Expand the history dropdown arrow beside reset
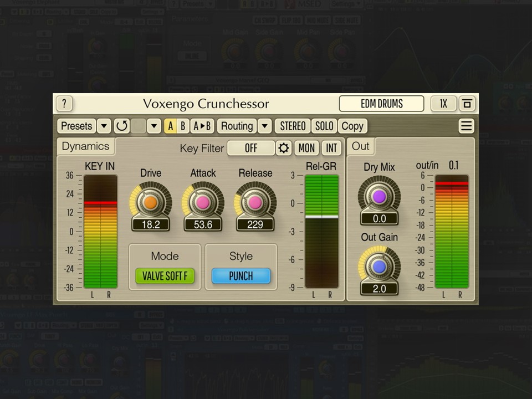532x399 pixels. click(154, 126)
